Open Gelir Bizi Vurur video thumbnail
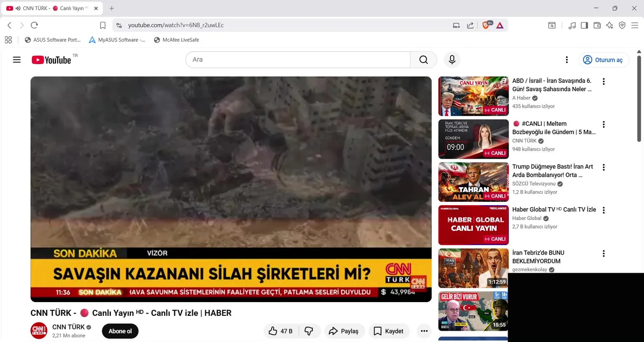This screenshot has height=342, width=644. [x=473, y=311]
